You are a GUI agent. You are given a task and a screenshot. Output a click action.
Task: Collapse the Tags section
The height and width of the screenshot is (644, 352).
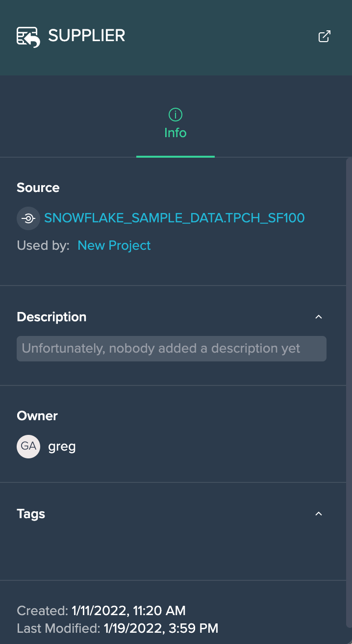click(x=319, y=514)
